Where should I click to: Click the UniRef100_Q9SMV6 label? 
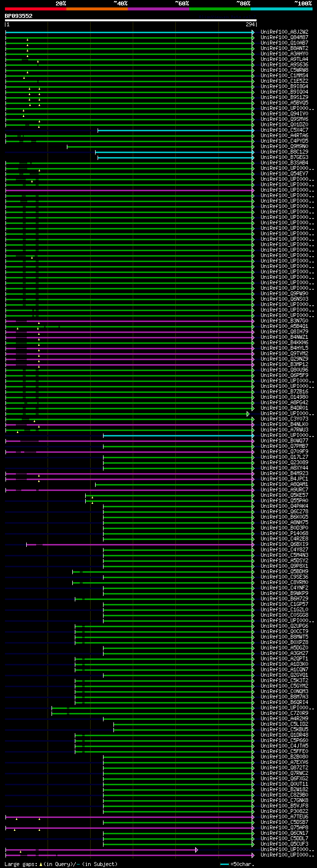pyautogui.click(x=284, y=119)
